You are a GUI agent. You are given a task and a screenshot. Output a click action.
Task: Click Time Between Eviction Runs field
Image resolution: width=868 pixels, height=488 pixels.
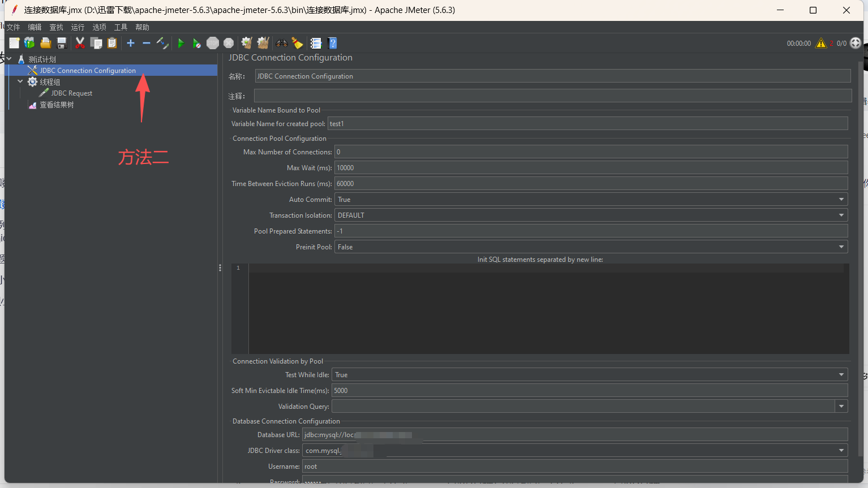(591, 184)
